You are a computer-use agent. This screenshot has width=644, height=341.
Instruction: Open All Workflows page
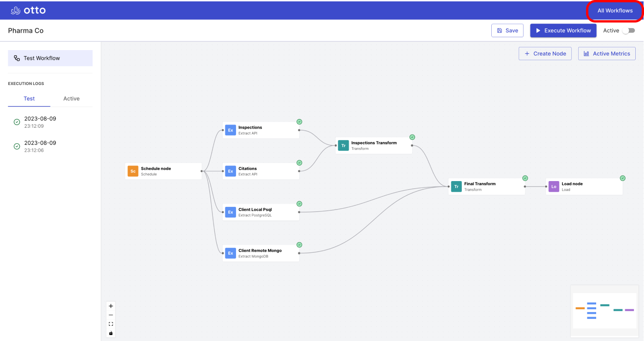(615, 11)
